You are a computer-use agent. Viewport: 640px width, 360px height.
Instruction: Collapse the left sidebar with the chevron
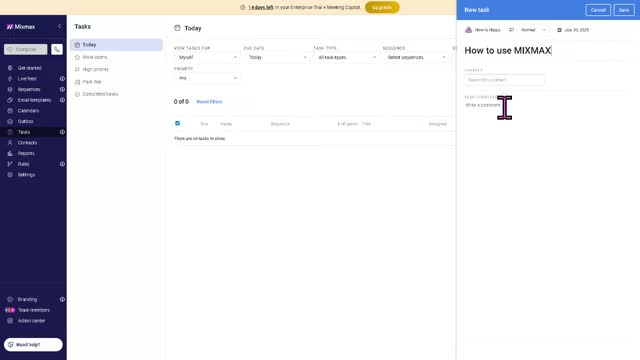[x=59, y=26]
